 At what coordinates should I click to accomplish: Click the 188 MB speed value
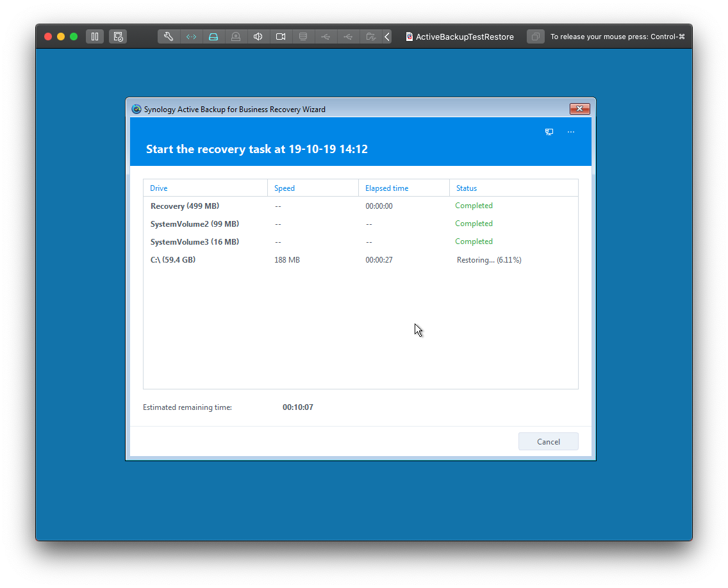(287, 260)
